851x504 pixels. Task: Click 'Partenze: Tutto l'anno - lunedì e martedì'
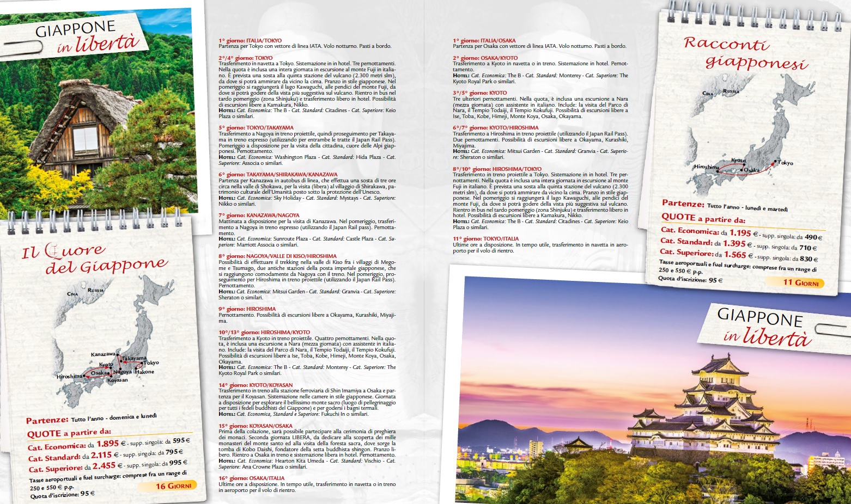click(725, 205)
